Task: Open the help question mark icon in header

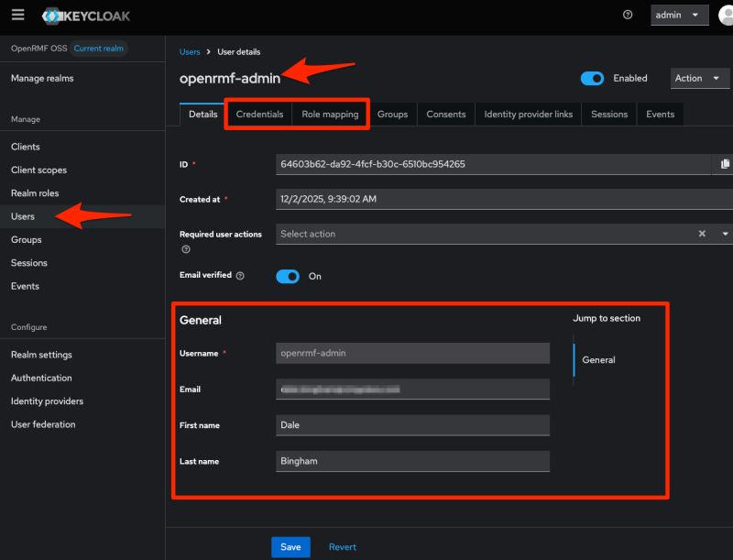Action: tap(628, 15)
